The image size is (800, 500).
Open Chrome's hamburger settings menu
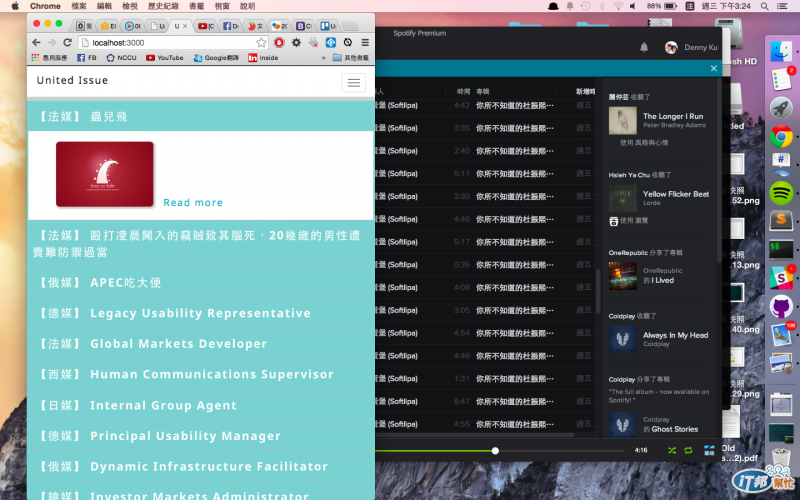pos(365,42)
